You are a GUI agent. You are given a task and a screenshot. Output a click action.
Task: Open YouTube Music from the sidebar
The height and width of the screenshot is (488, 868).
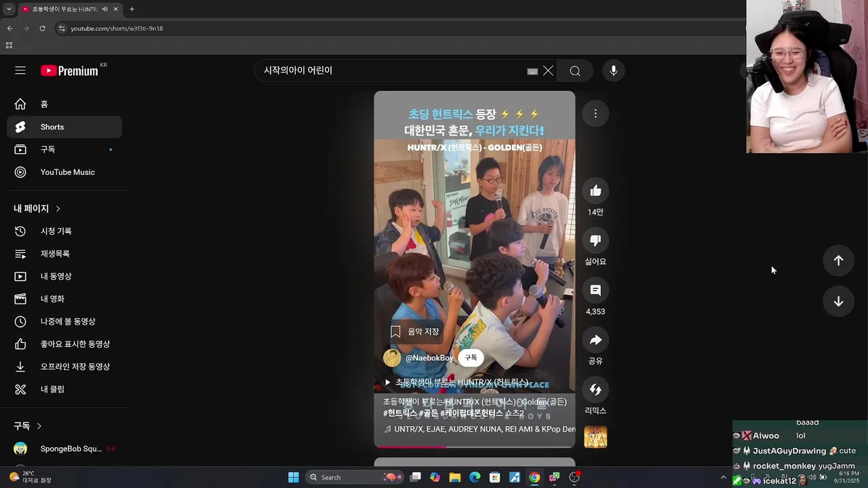coord(64,172)
